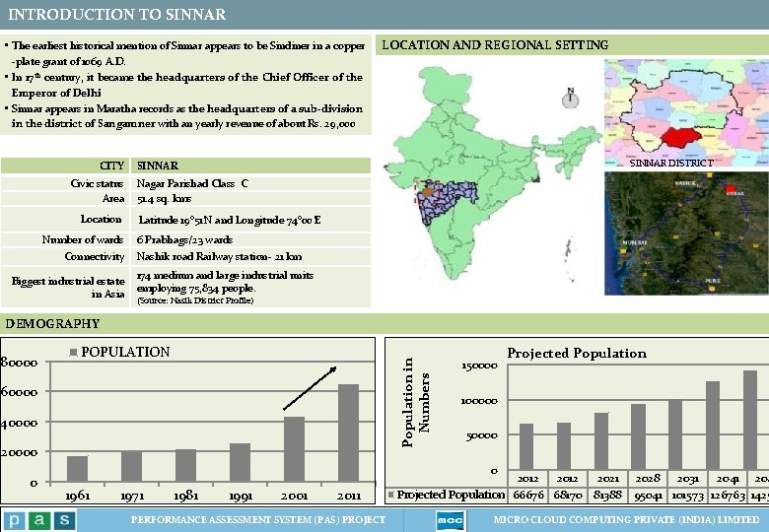Select the 2011 population bar

pos(349,433)
